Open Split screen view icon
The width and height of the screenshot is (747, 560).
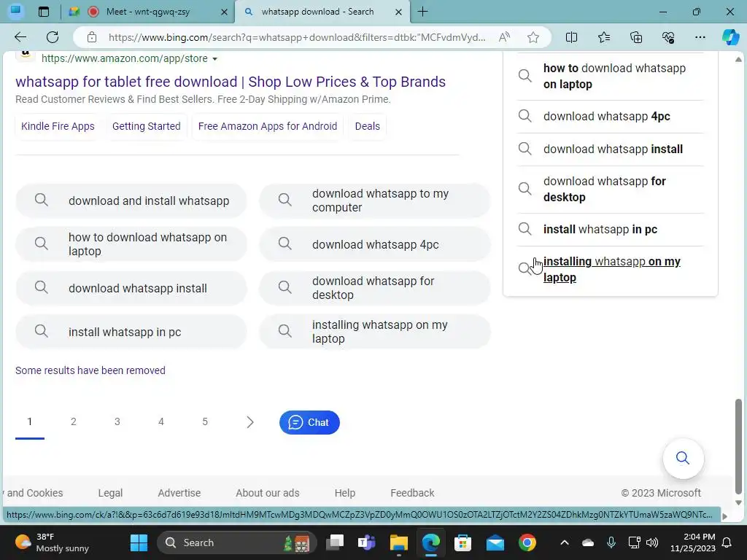coord(571,37)
